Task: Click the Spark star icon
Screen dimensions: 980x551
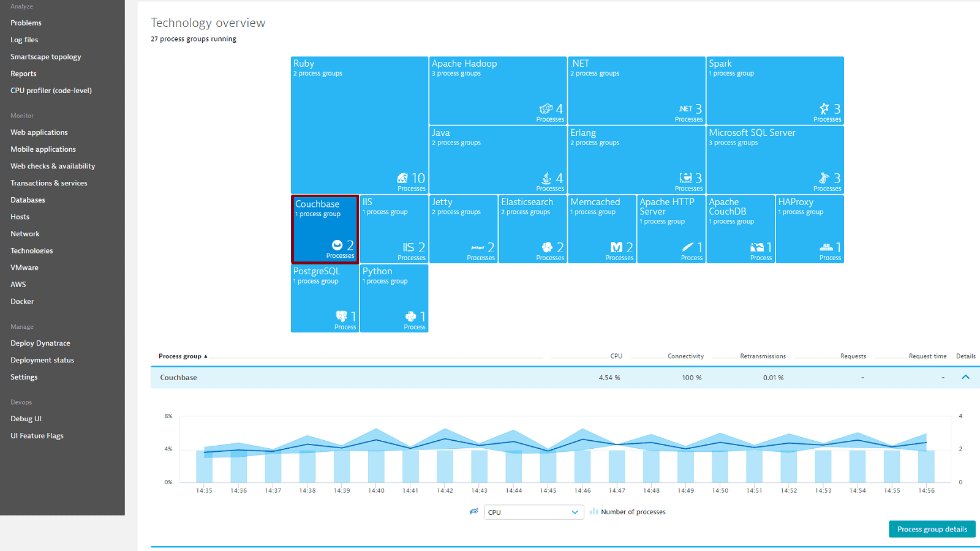Action: coord(824,109)
